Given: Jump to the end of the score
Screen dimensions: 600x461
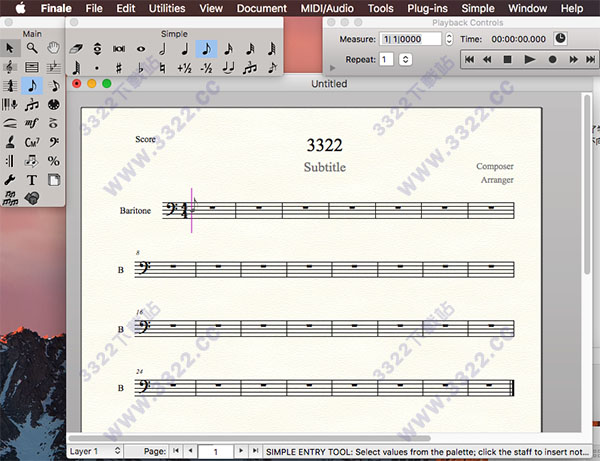Looking at the screenshot, I should (590, 59).
